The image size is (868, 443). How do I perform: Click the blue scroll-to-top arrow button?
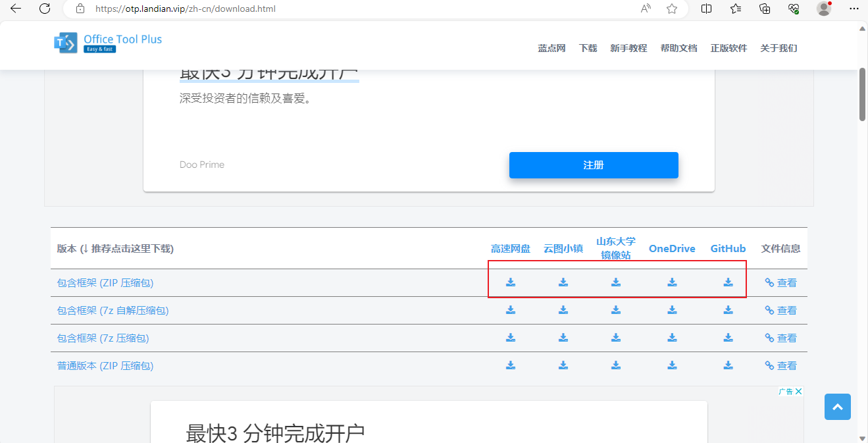(837, 407)
